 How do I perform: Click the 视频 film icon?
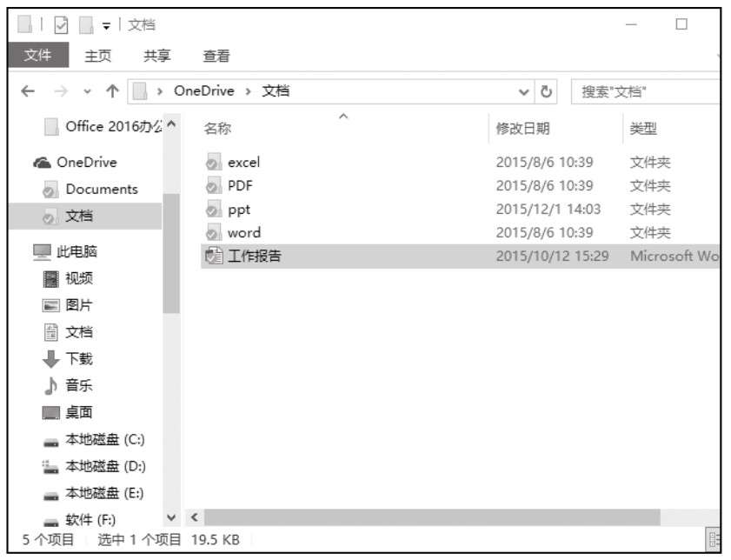point(50,279)
